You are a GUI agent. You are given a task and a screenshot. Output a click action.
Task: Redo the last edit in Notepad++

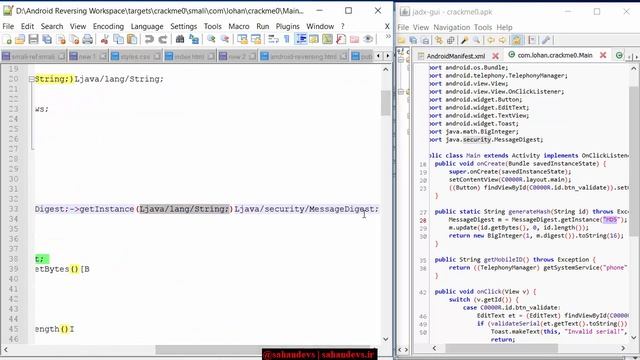162,39
